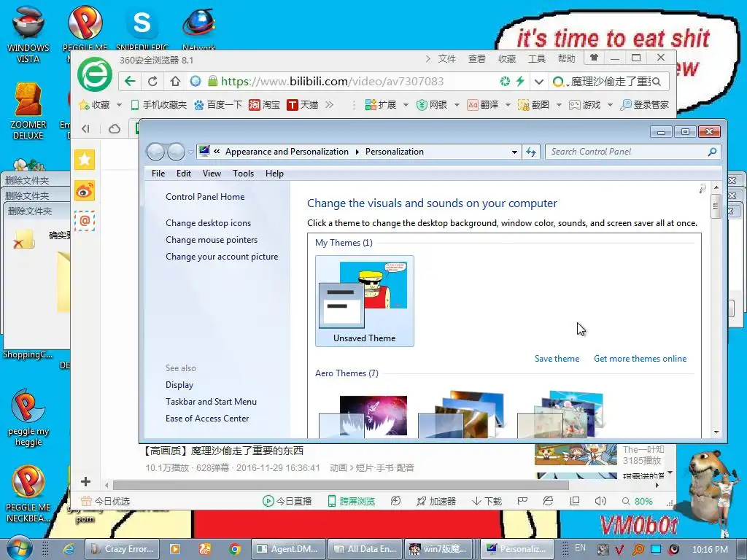The height and width of the screenshot is (560, 747).
Task: Expand the 网银 dropdown arrow
Action: (457, 105)
